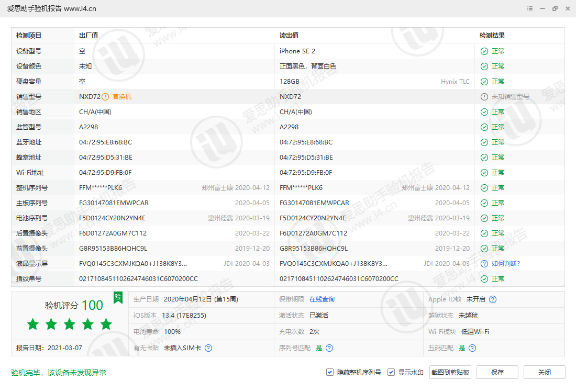Click the orange warning icon next to NXD72

point(105,97)
